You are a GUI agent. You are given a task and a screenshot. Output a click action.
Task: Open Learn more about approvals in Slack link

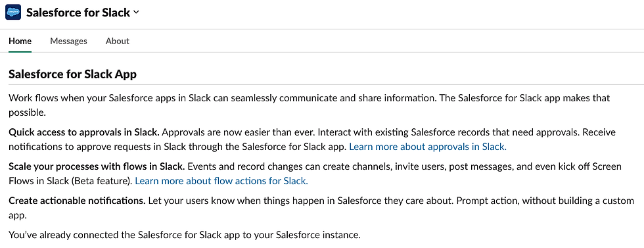[x=428, y=147]
